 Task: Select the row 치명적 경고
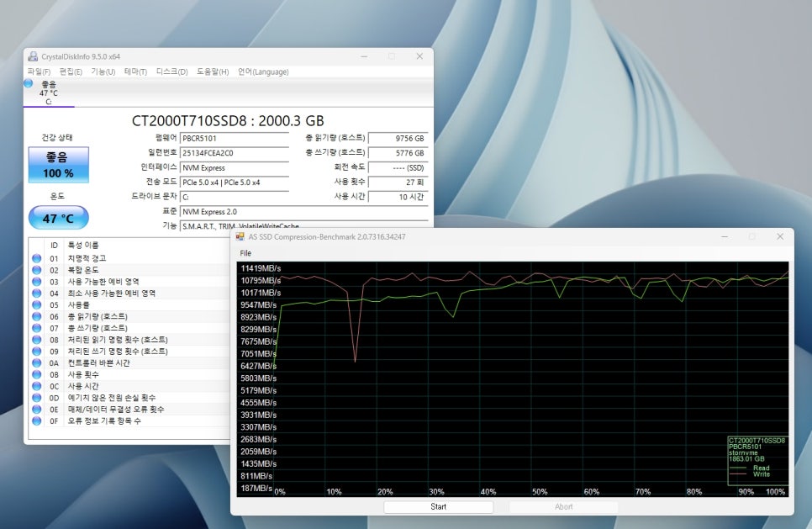[129, 258]
